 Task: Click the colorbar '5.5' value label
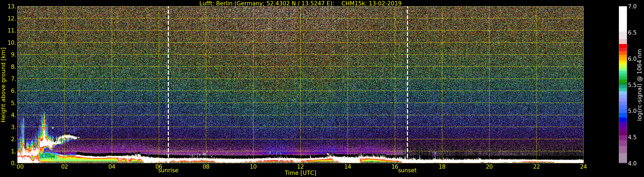tap(632, 85)
